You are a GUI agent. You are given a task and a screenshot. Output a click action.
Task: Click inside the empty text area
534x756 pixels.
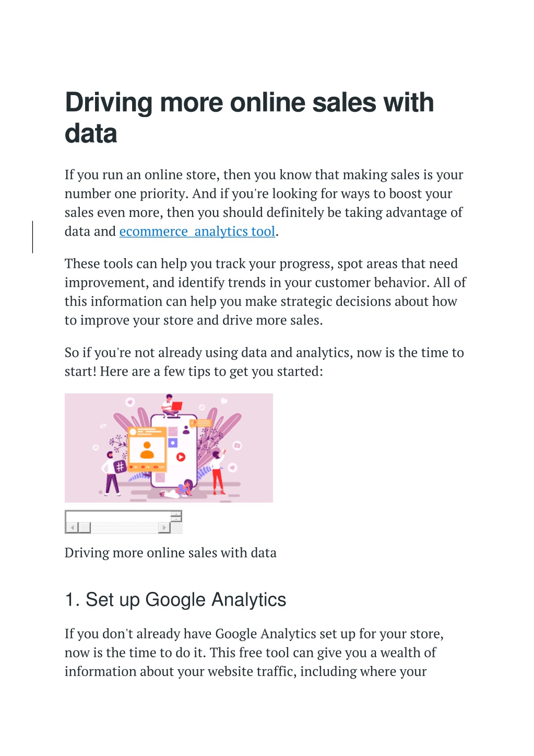118,516
